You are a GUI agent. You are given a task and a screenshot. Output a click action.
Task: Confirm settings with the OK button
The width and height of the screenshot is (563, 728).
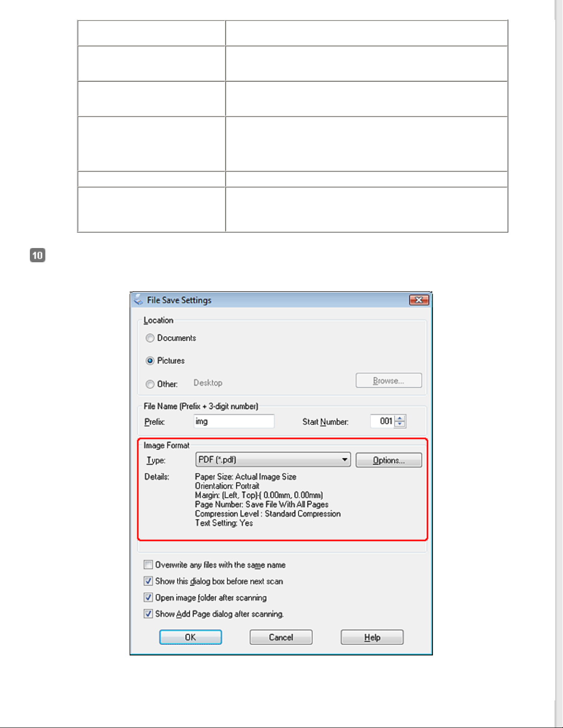coord(190,637)
